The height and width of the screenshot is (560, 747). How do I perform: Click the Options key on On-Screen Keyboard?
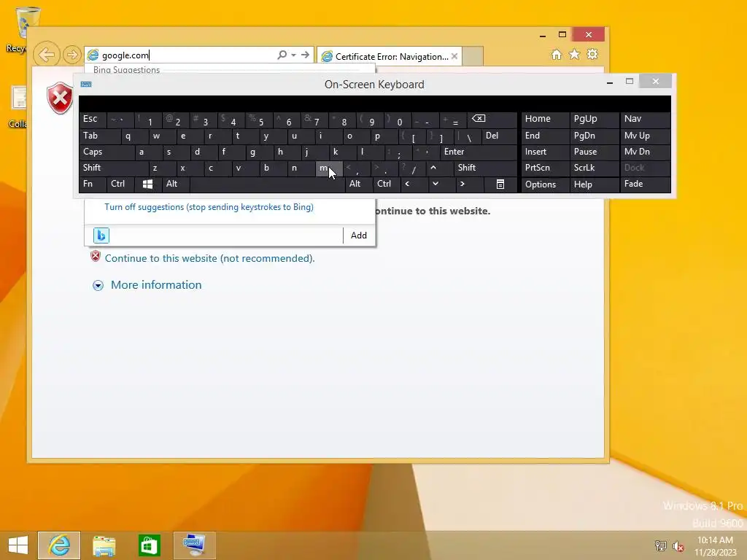(545, 184)
